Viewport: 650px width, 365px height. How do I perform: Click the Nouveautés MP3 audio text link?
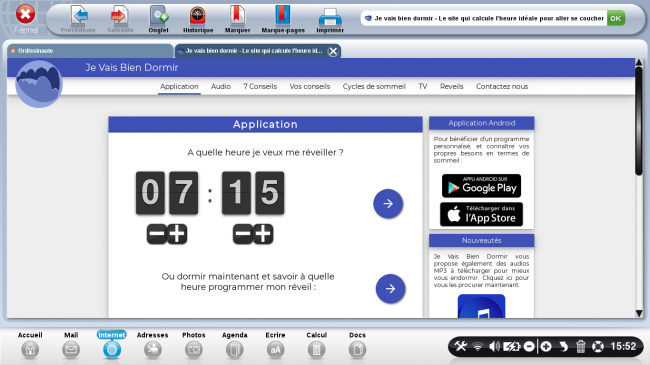tap(481, 270)
